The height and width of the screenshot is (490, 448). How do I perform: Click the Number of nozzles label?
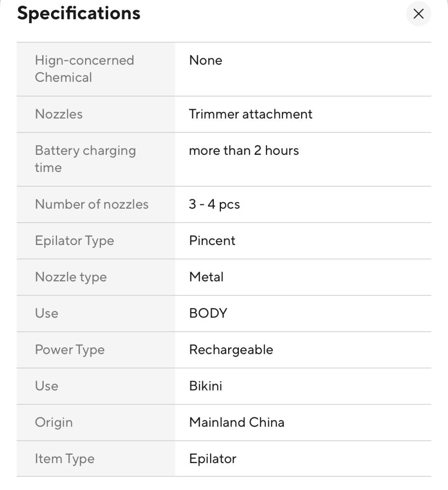click(92, 204)
